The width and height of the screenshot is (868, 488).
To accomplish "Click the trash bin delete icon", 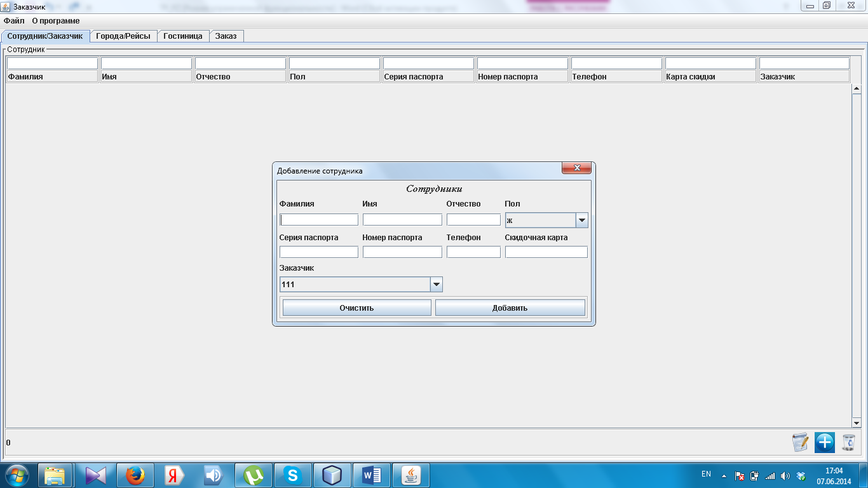I will (848, 442).
